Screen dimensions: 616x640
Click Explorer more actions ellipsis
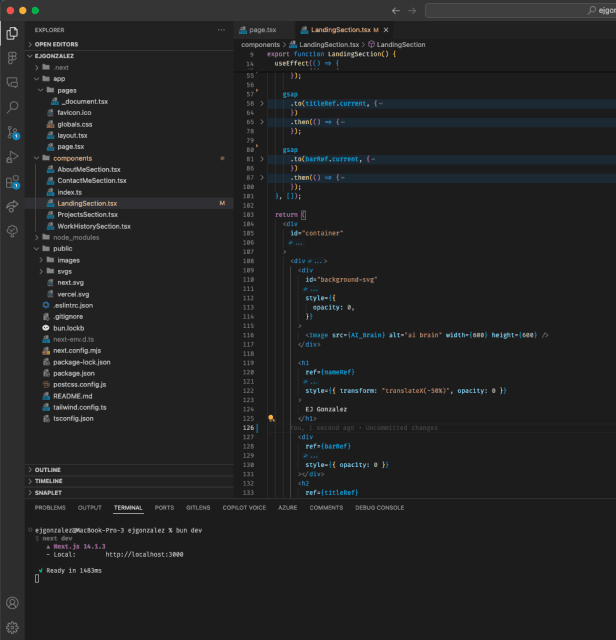(221, 30)
